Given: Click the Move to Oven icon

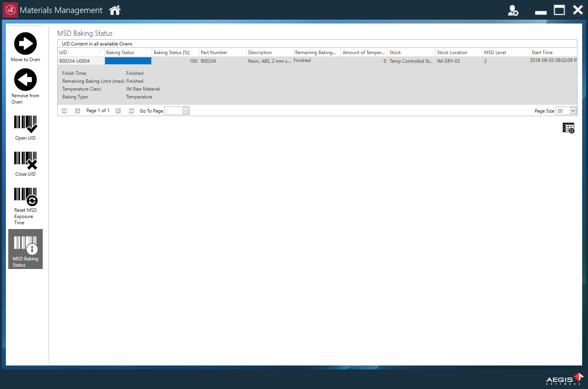Looking at the screenshot, I should pos(25,44).
